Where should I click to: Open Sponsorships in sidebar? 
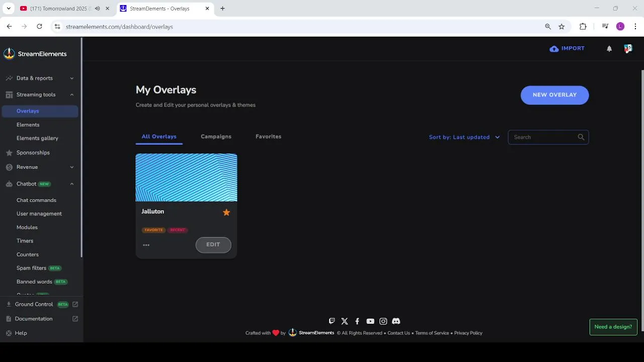(33, 153)
